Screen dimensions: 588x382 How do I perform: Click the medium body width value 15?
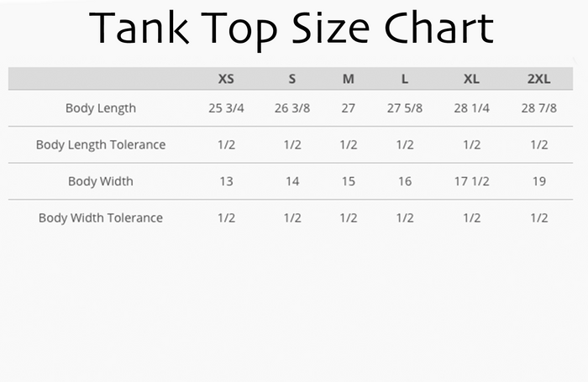(349, 181)
